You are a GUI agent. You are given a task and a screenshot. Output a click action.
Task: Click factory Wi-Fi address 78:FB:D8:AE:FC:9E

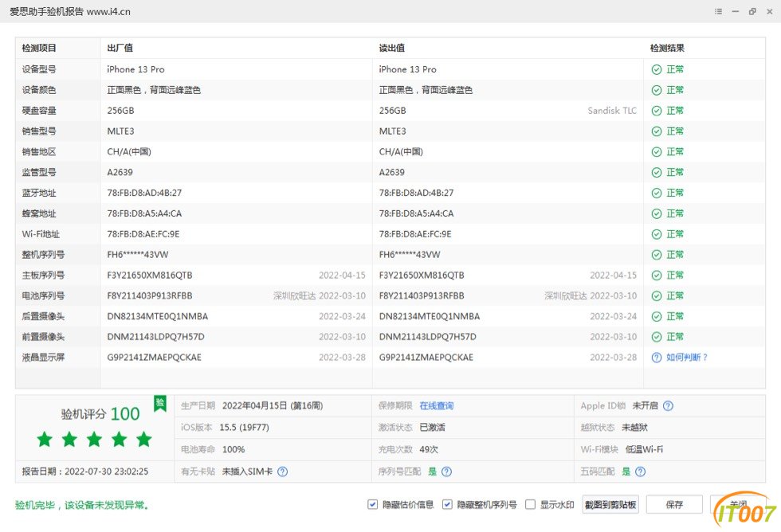pos(143,234)
